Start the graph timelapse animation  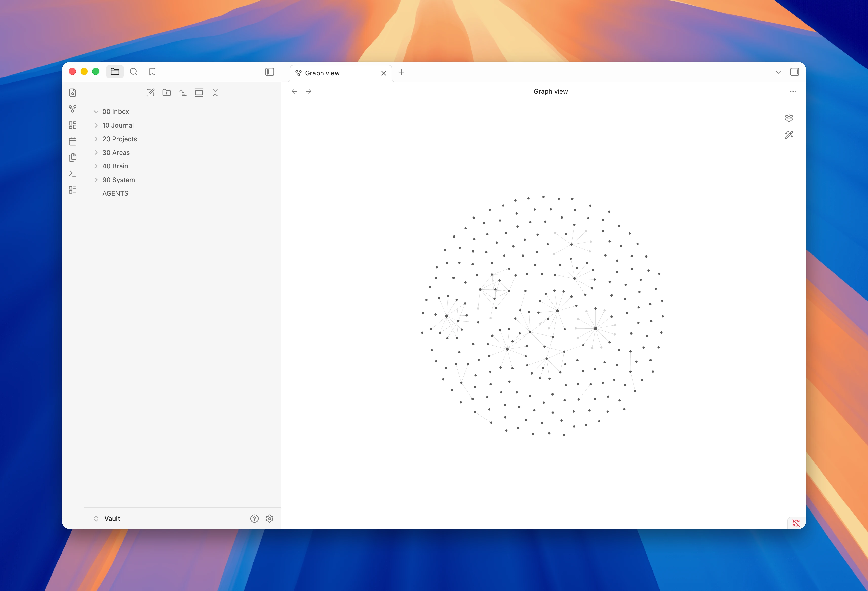789,135
